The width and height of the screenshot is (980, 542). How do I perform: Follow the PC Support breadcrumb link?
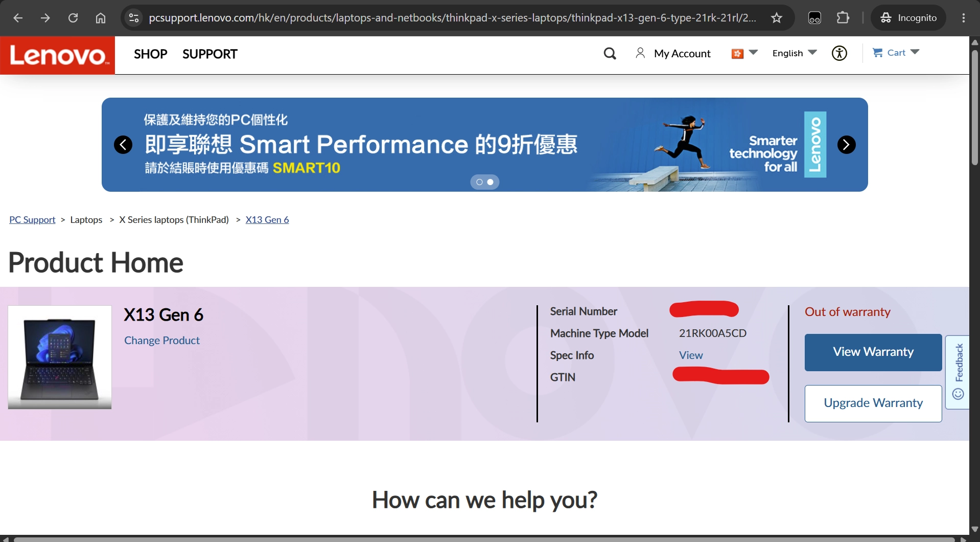[32, 219]
